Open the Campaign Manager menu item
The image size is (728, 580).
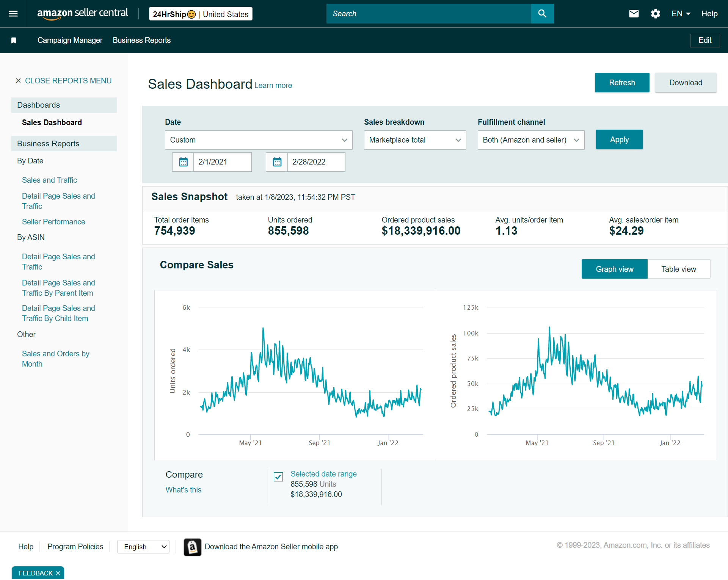point(70,40)
